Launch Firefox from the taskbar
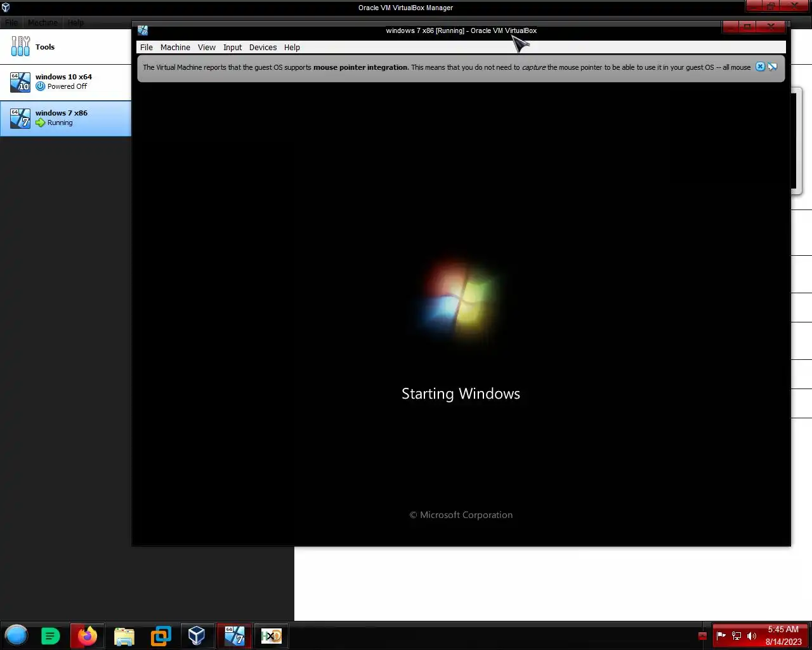Image resolution: width=812 pixels, height=650 pixels. (x=88, y=635)
